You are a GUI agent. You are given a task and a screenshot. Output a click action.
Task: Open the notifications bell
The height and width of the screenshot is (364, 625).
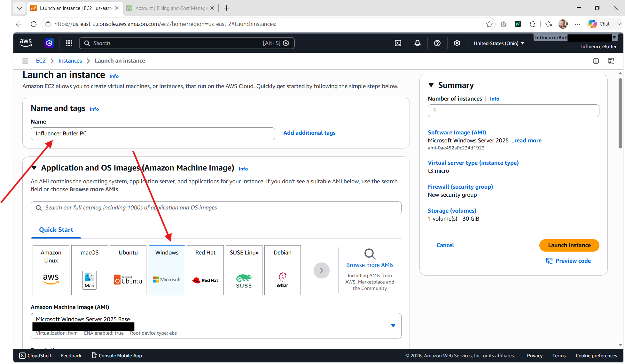[x=418, y=43]
